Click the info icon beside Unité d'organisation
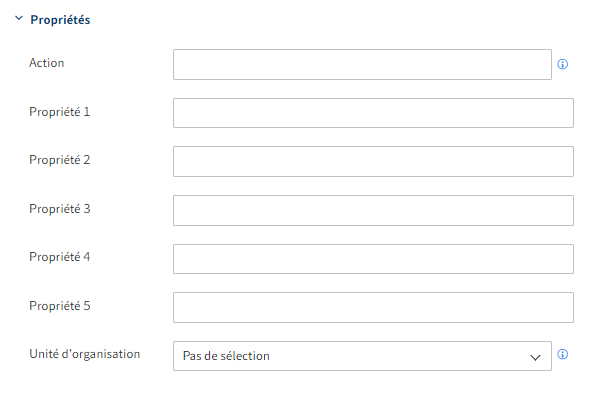590x395 pixels. [x=563, y=354]
